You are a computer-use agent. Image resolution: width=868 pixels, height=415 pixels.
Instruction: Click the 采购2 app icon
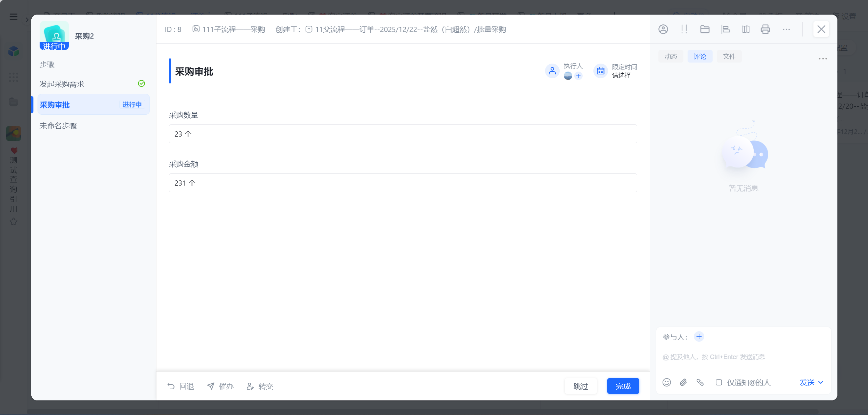(x=54, y=35)
